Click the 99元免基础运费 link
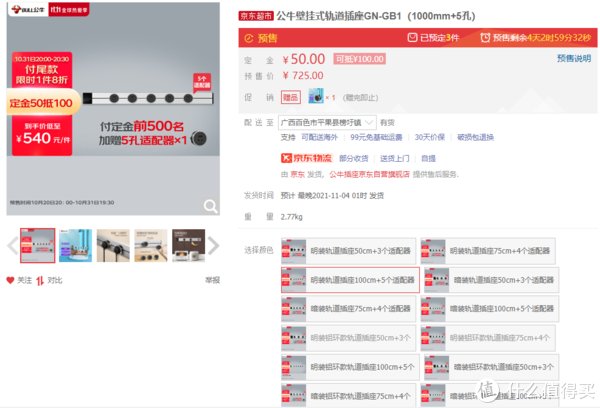The image size is (600, 408). click(x=376, y=137)
